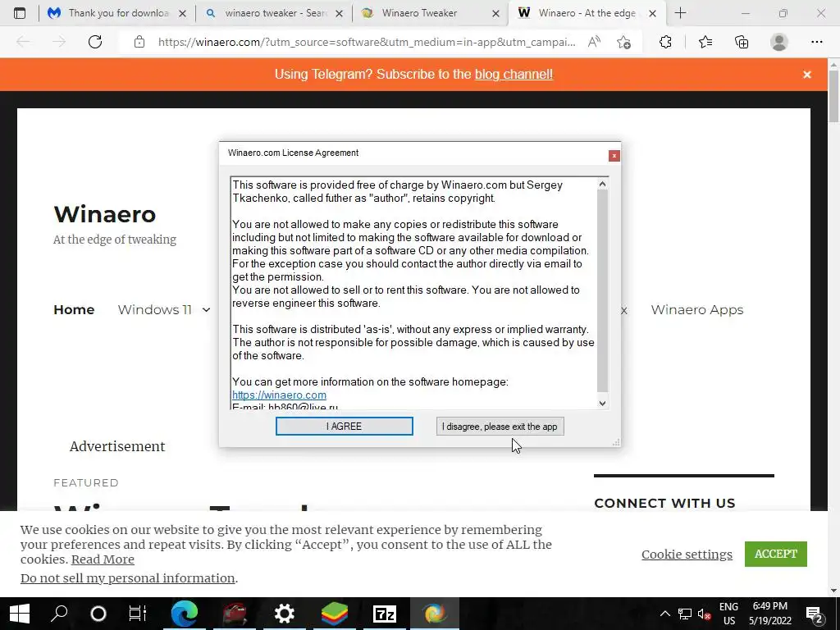
Task: Dismiss the Telegram banner with the X
Action: coord(807,75)
